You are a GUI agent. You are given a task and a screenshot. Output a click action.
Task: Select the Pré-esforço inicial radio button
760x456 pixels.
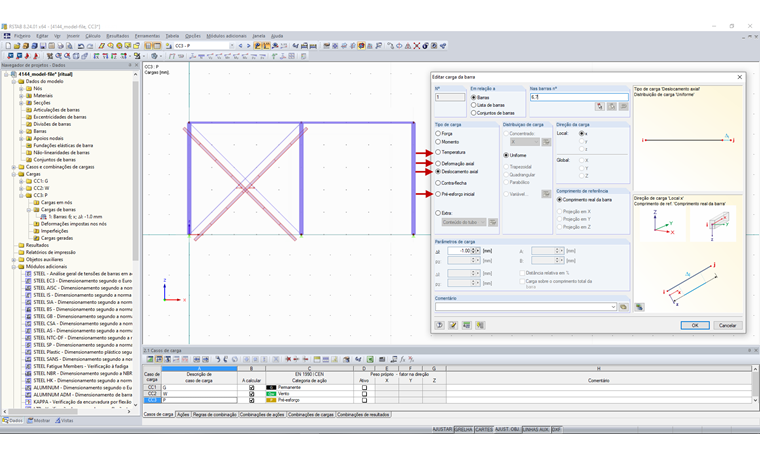pos(438,194)
